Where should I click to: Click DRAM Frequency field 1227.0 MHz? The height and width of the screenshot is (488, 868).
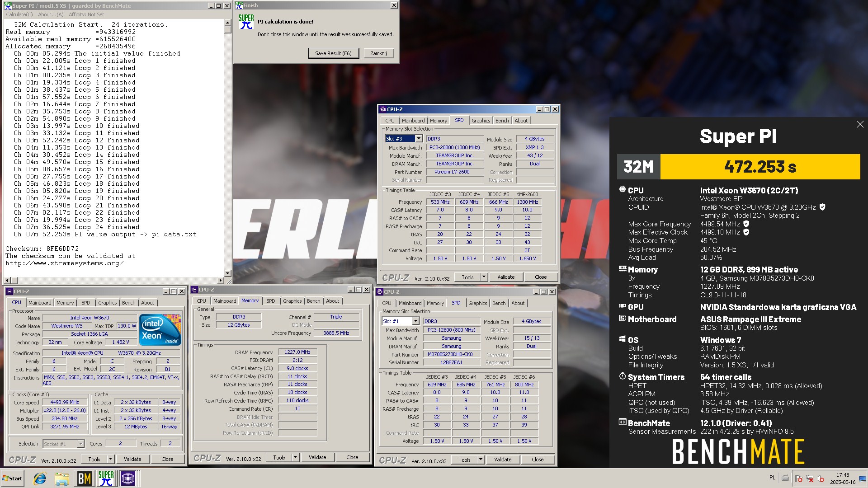(x=297, y=352)
